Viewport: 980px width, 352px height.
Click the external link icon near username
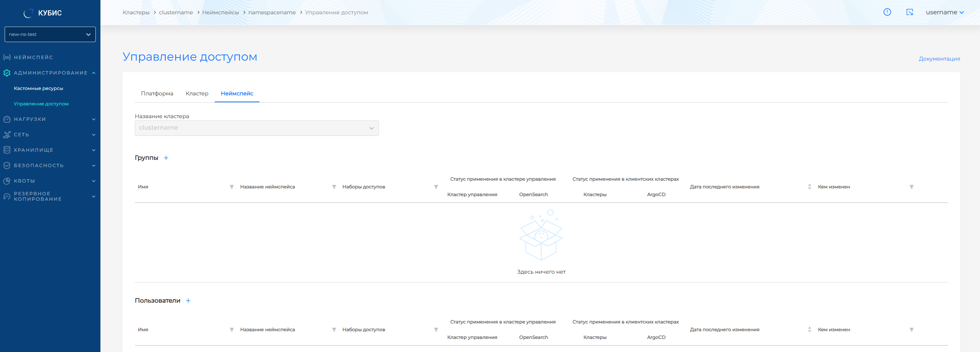[x=910, y=12]
